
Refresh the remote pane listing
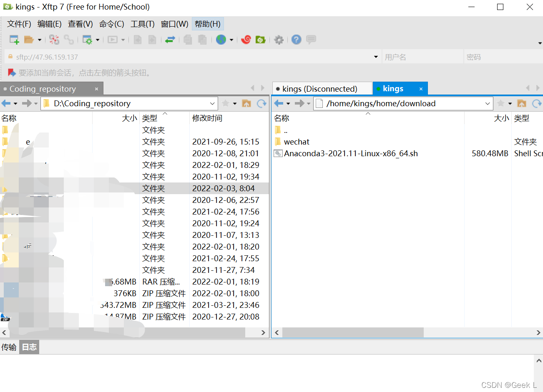(537, 103)
